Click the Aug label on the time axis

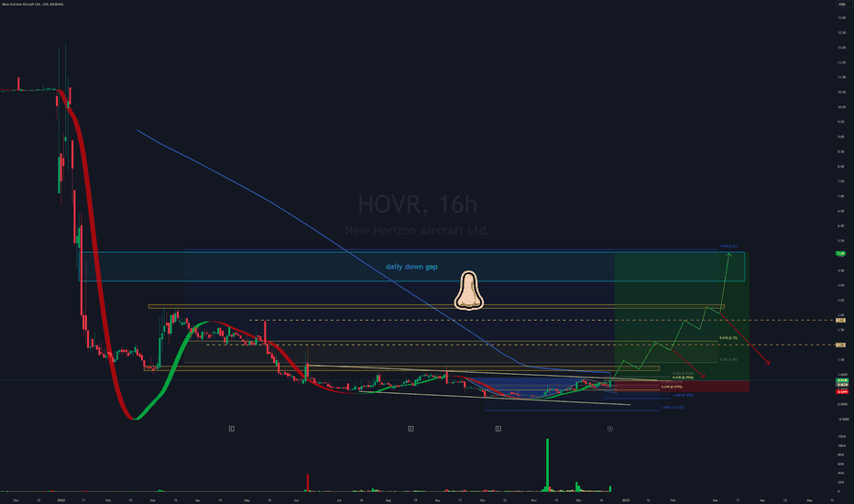point(389,500)
